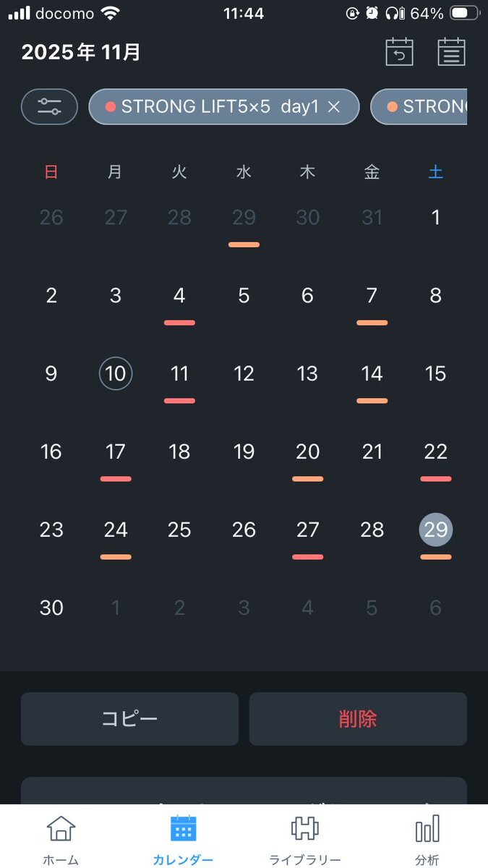Open the Library dumbbell icon
Image resolution: width=488 pixels, height=868 pixels.
point(304,830)
